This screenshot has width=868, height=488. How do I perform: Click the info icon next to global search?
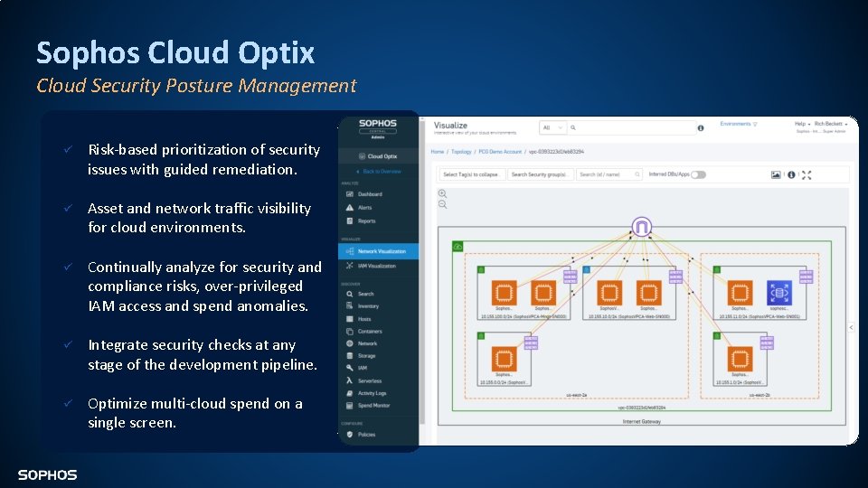point(700,127)
